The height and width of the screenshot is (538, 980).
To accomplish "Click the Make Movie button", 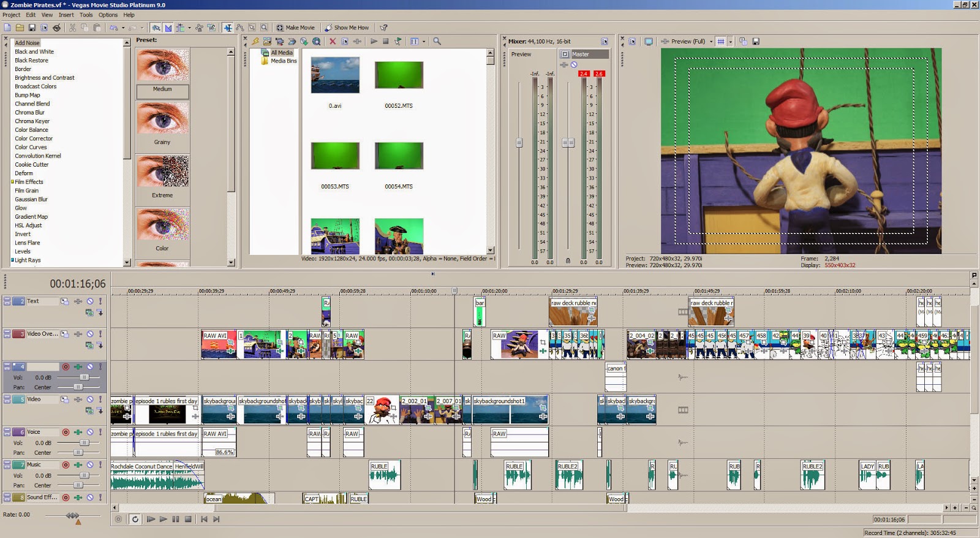I will (295, 28).
